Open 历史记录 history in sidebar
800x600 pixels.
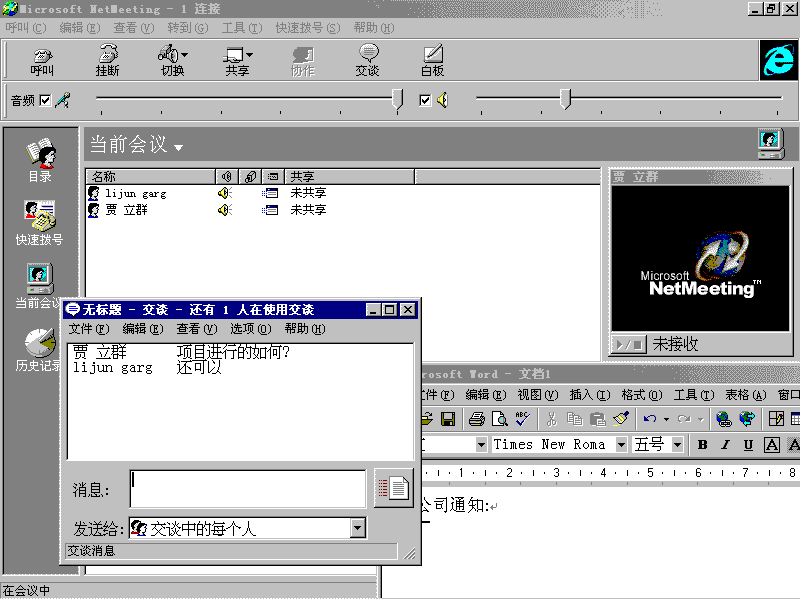pyautogui.click(x=40, y=349)
